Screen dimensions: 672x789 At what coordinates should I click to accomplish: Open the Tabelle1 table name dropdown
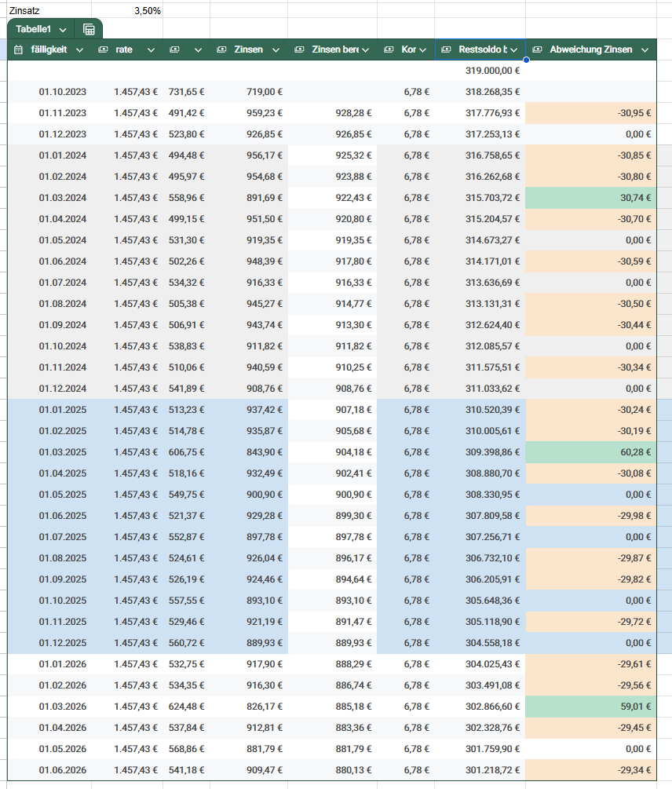[x=63, y=30]
